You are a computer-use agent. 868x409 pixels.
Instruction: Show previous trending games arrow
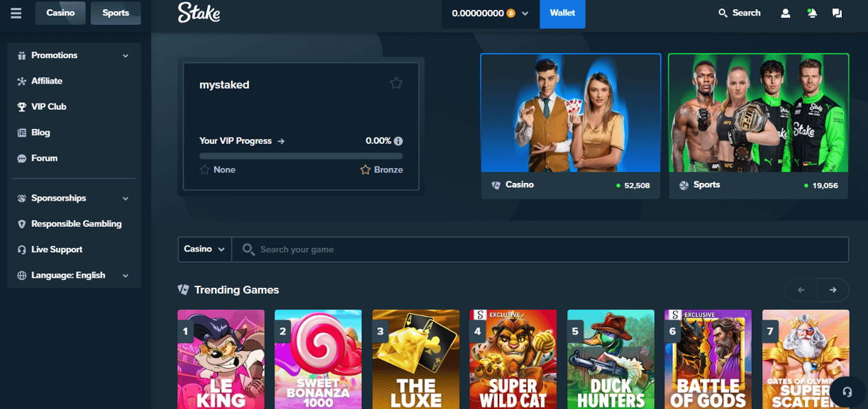coord(801,290)
